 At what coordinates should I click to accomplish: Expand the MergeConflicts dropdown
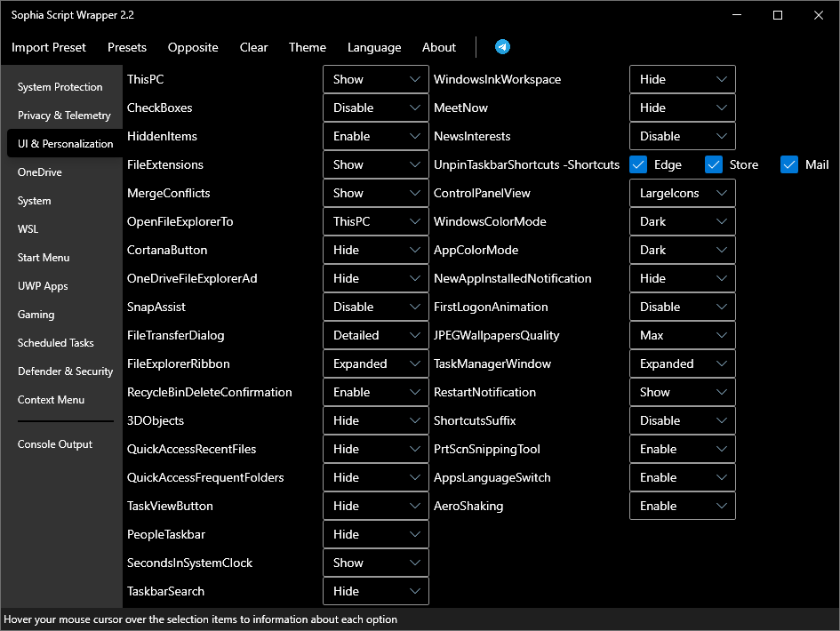click(x=375, y=193)
